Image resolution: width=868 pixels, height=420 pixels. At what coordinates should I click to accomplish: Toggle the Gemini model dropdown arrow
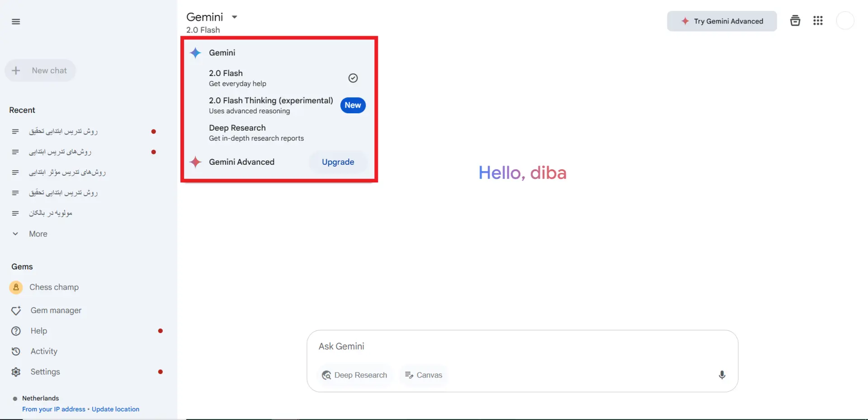coord(235,17)
